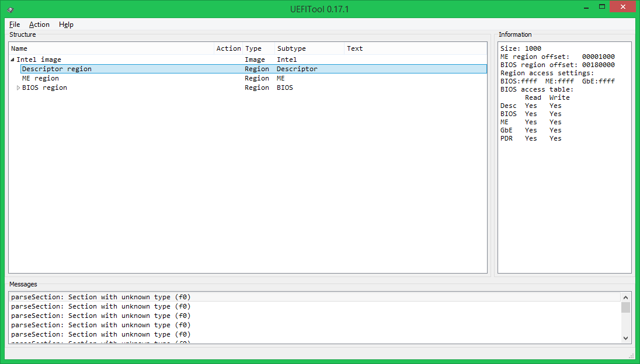The width and height of the screenshot is (640, 364).
Task: Click the 'BIOS' subtype cell
Action: (x=285, y=87)
